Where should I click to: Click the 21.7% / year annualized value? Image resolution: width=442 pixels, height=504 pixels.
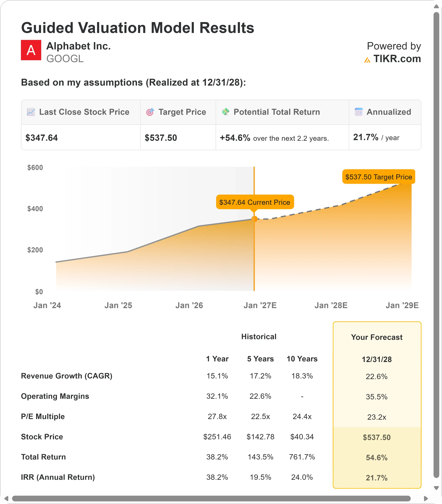(x=376, y=137)
